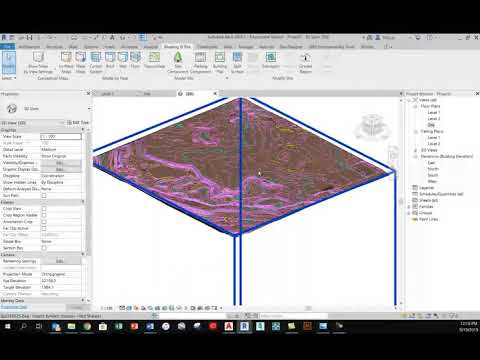The width and height of the screenshot is (480, 360).
Task: Click Edit for Rendering Settings
Action: point(60,261)
